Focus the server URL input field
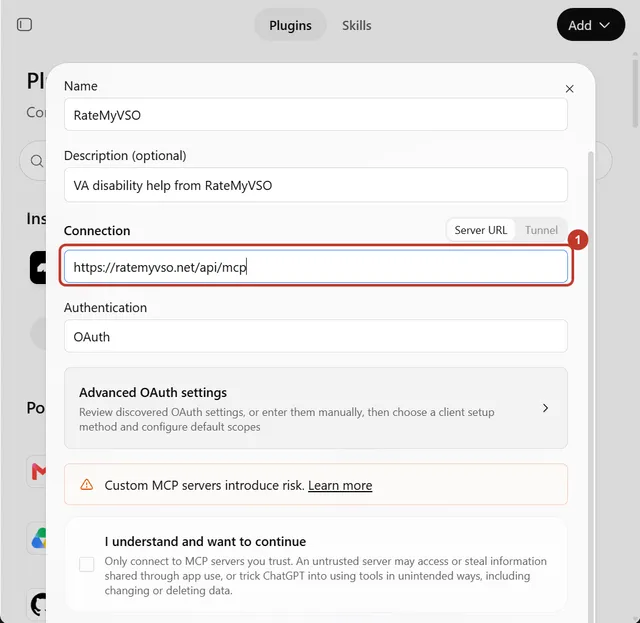The width and height of the screenshot is (640, 623). pyautogui.click(x=316, y=267)
